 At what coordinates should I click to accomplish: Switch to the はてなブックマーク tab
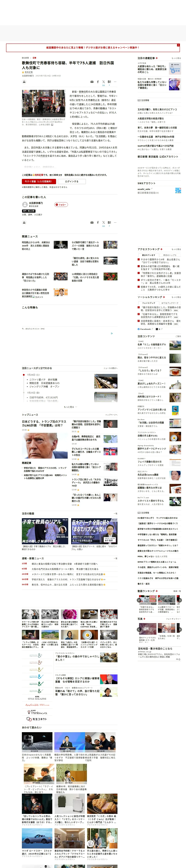170,303
